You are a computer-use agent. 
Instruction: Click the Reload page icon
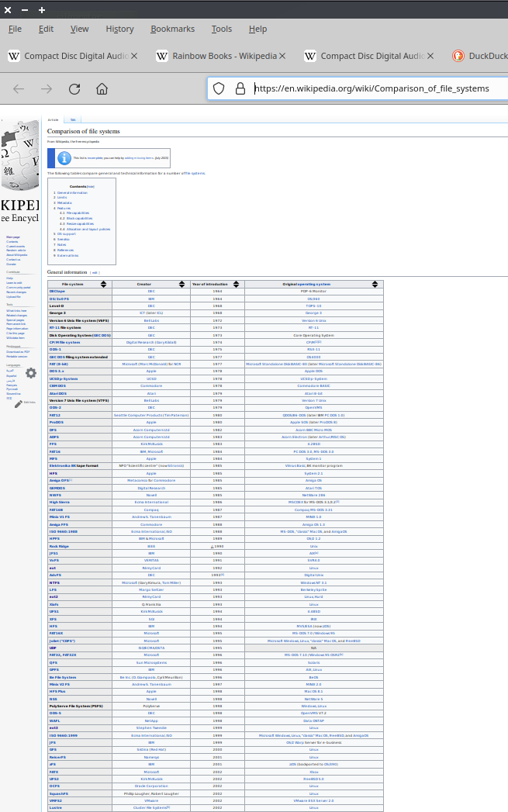click(74, 88)
